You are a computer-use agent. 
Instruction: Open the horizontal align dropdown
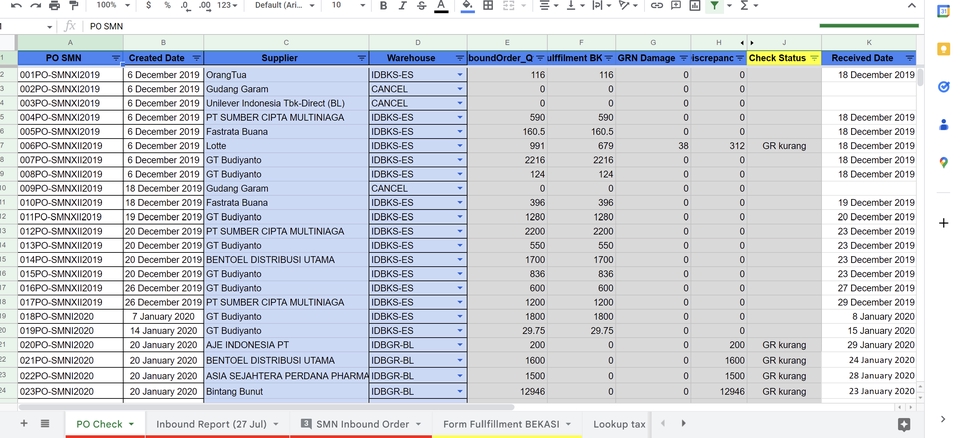(x=549, y=6)
